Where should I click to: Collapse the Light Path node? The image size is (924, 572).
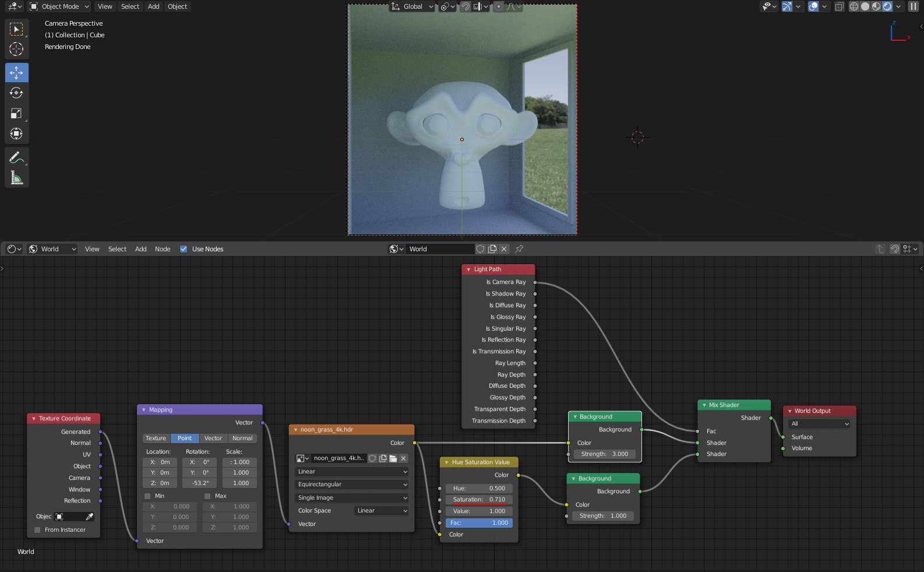point(468,269)
